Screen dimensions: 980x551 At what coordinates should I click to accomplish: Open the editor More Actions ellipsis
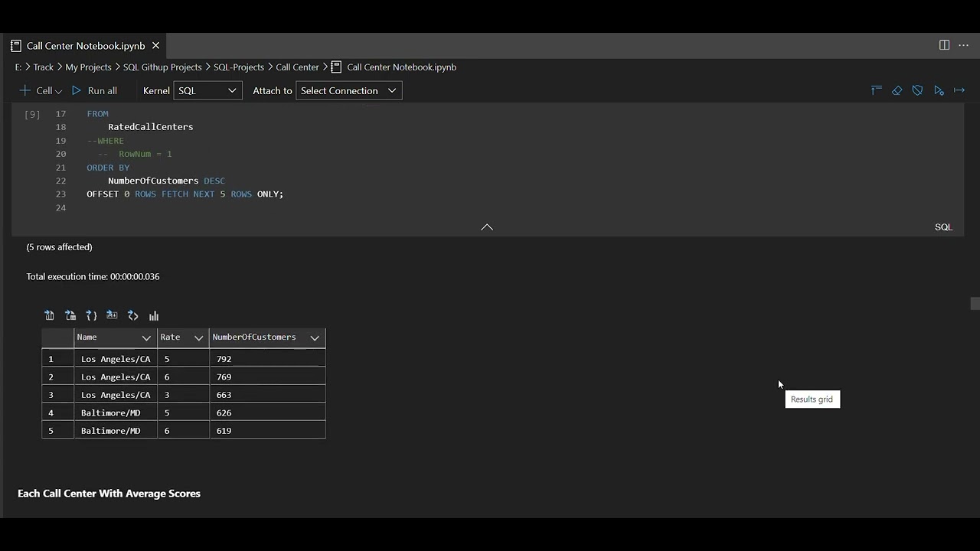coord(964,45)
